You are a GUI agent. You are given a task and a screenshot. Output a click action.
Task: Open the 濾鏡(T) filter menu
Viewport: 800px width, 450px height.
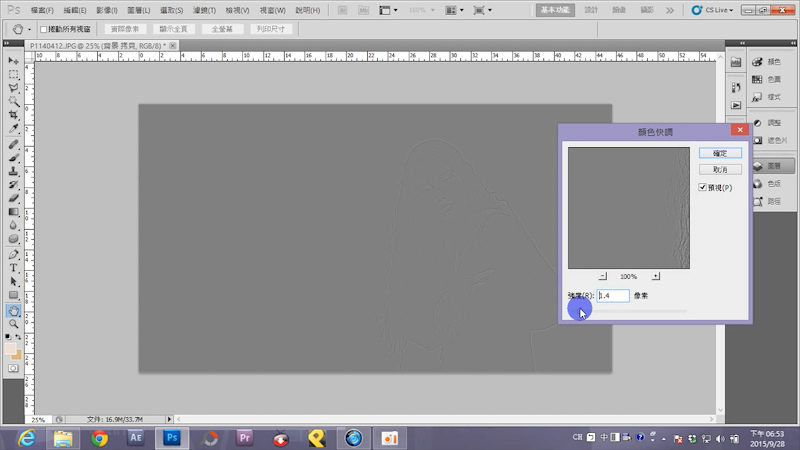[206, 9]
